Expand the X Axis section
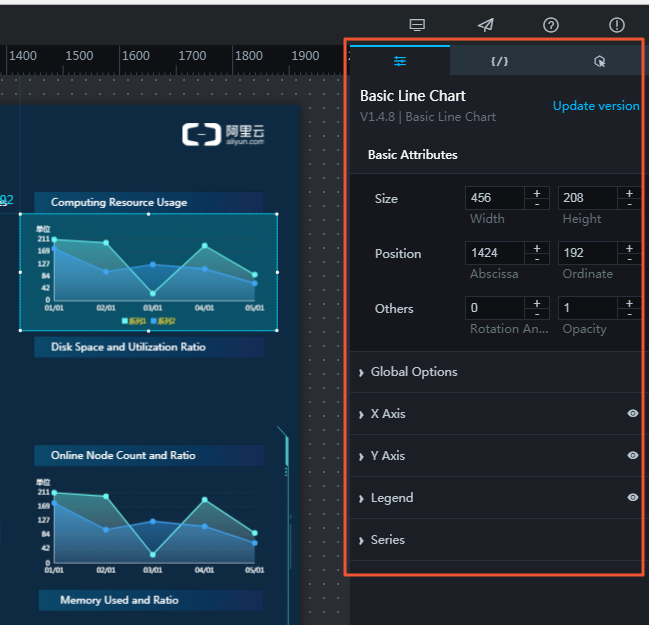 387,414
